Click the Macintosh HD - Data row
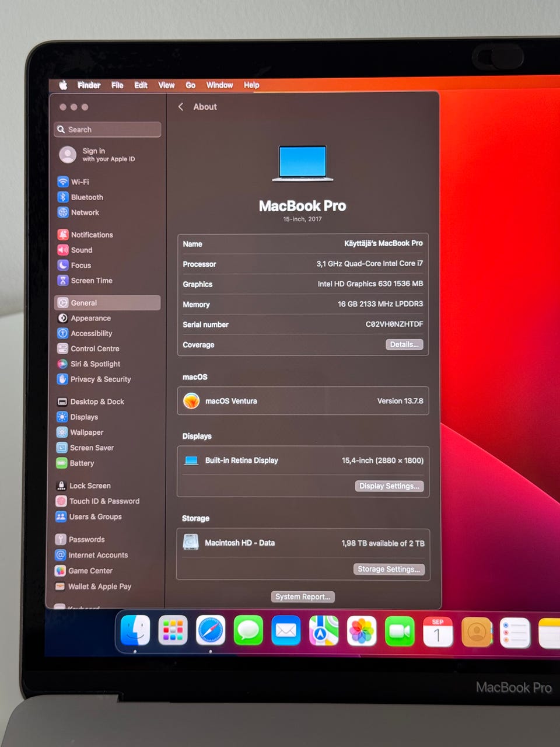560x747 pixels. click(x=303, y=543)
